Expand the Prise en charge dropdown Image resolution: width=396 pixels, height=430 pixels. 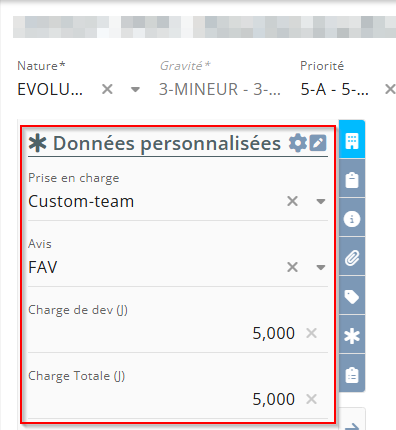click(321, 201)
